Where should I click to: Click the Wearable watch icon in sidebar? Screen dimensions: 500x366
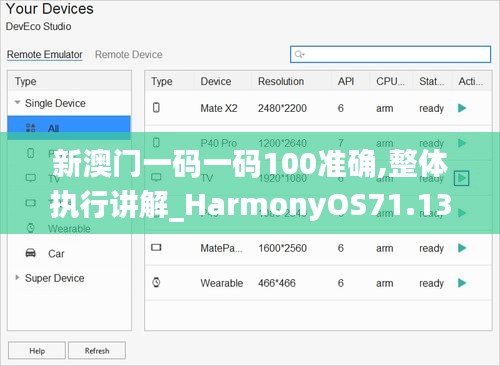31,228
